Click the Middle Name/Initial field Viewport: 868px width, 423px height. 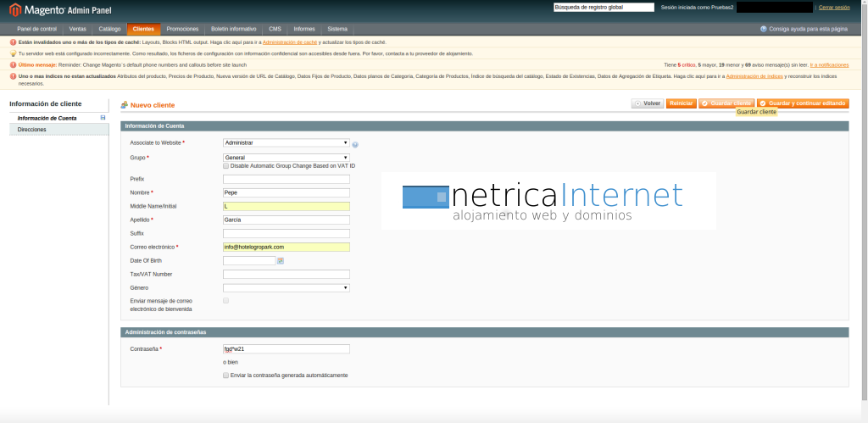pyautogui.click(x=287, y=207)
